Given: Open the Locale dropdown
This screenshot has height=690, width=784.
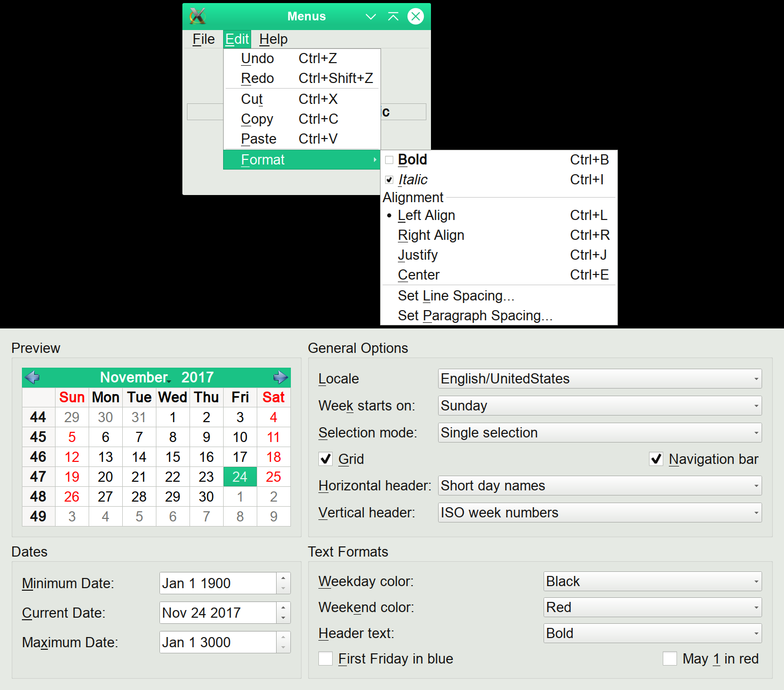Looking at the screenshot, I should coord(600,379).
